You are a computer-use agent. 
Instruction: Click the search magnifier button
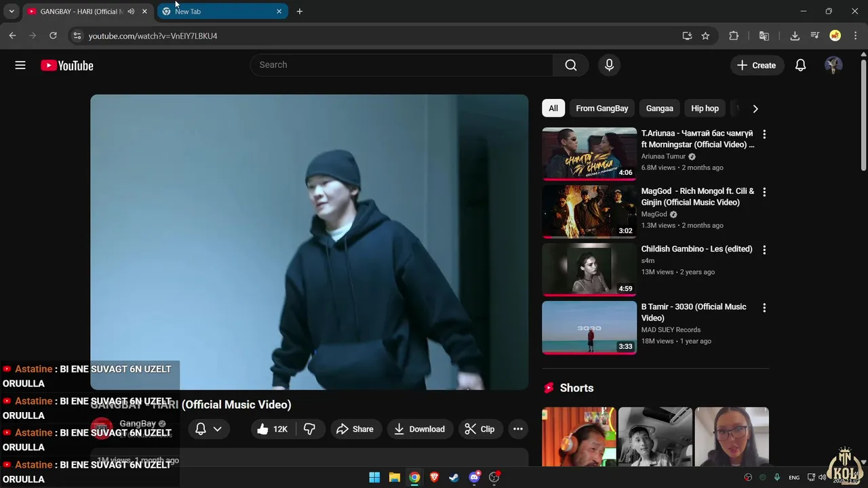pos(571,65)
